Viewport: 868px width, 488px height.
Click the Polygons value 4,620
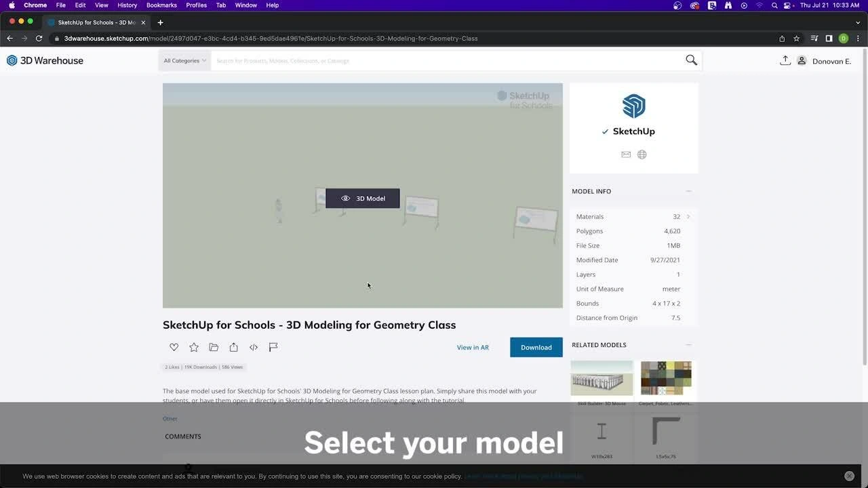click(672, 231)
